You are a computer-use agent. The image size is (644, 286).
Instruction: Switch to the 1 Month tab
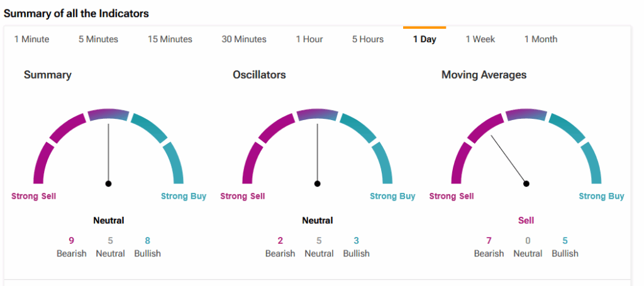tap(541, 39)
